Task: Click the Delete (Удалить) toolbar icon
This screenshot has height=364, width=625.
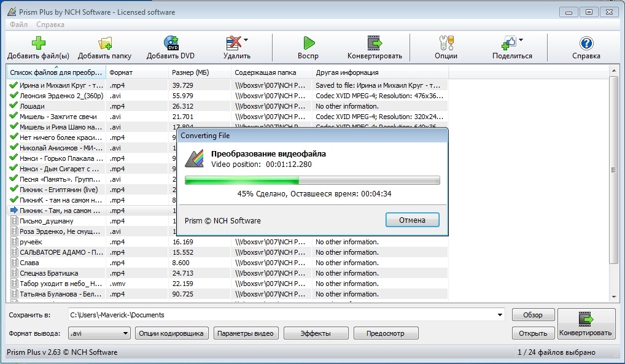Action: tap(233, 42)
